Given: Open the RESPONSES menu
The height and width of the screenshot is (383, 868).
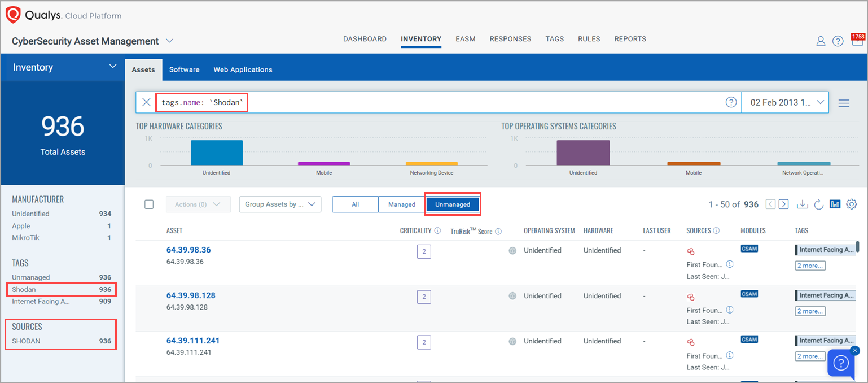Looking at the screenshot, I should pyautogui.click(x=510, y=39).
